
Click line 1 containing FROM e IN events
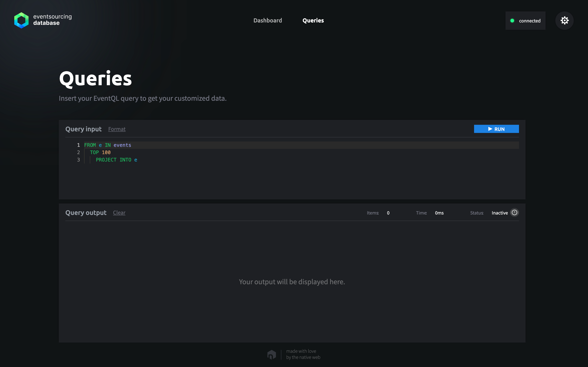click(x=108, y=145)
